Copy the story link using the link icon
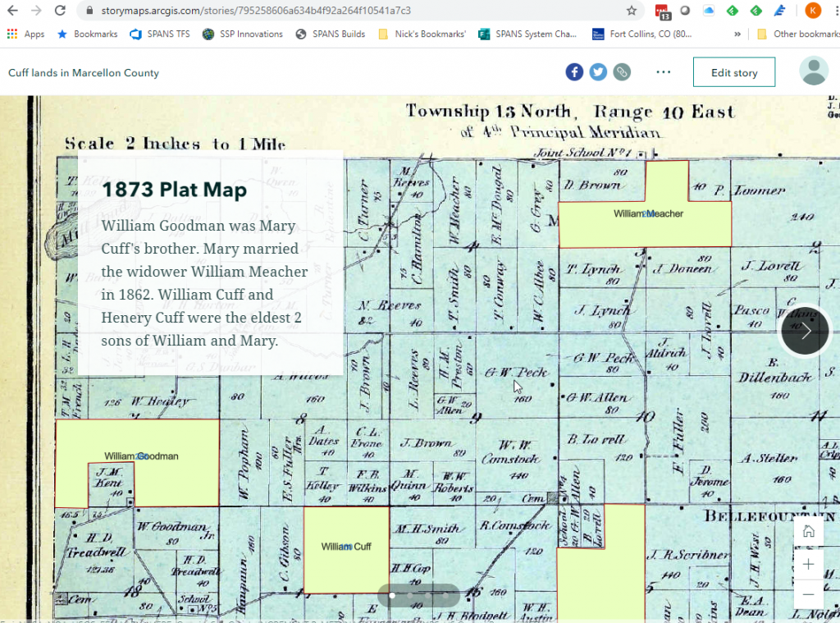The image size is (840, 623). (x=622, y=71)
